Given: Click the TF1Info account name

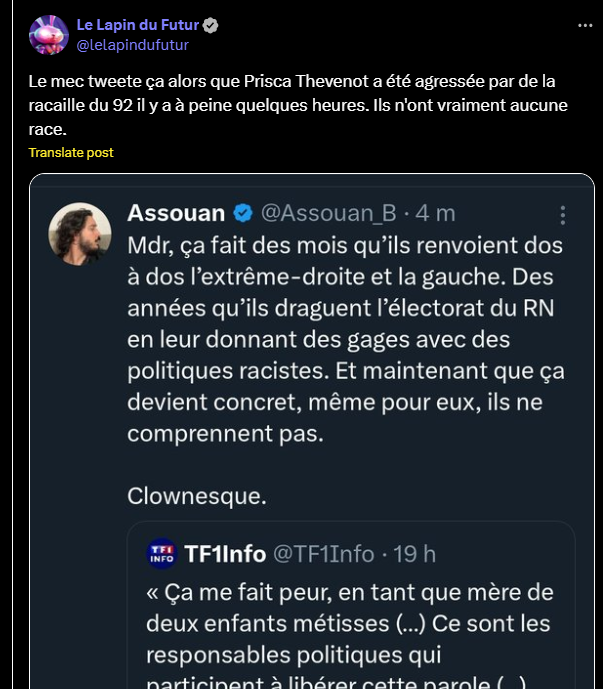Looking at the screenshot, I should [x=224, y=553].
